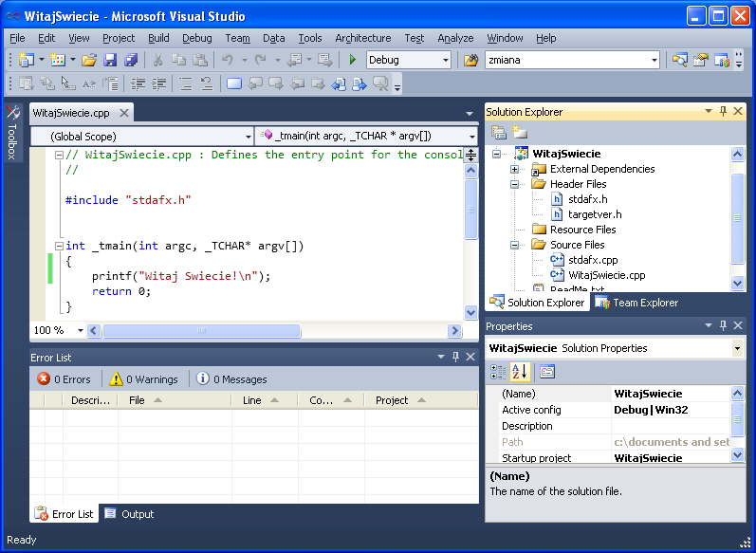Screen dimensions: 756x553
Task: Click the Copy icon in toolbar
Action: pyautogui.click(x=179, y=60)
